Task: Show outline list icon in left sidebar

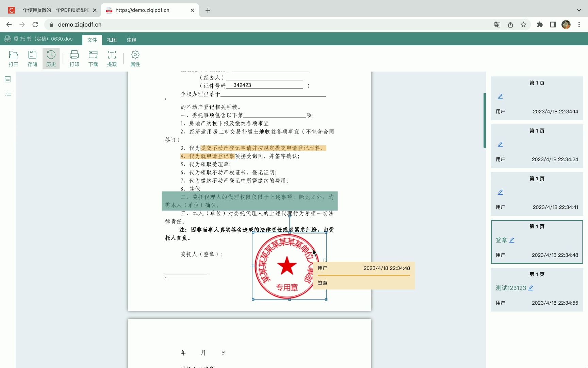Action: pos(8,93)
